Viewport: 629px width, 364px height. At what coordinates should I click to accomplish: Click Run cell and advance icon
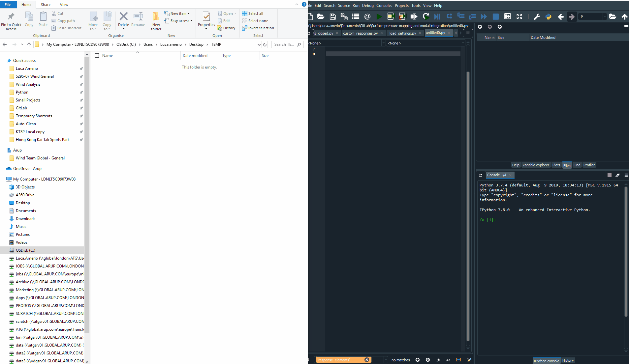click(x=402, y=16)
